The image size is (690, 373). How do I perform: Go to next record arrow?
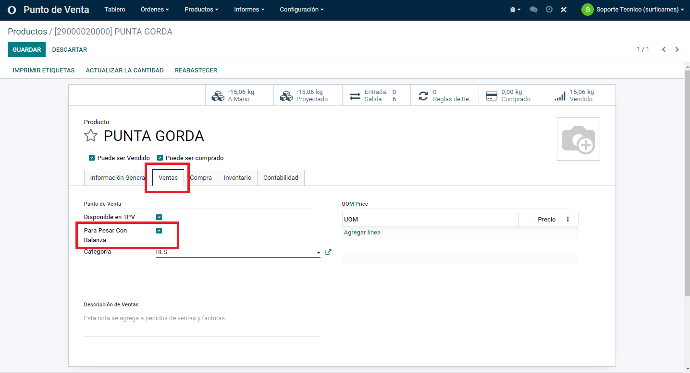(x=677, y=49)
